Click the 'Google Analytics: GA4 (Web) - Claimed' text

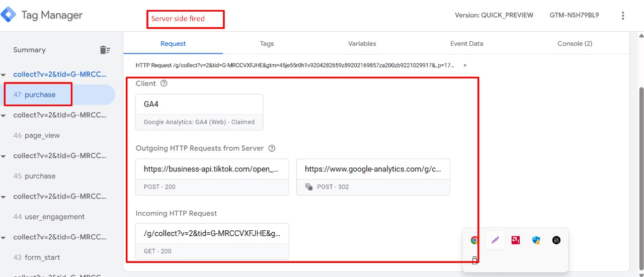[x=199, y=122]
